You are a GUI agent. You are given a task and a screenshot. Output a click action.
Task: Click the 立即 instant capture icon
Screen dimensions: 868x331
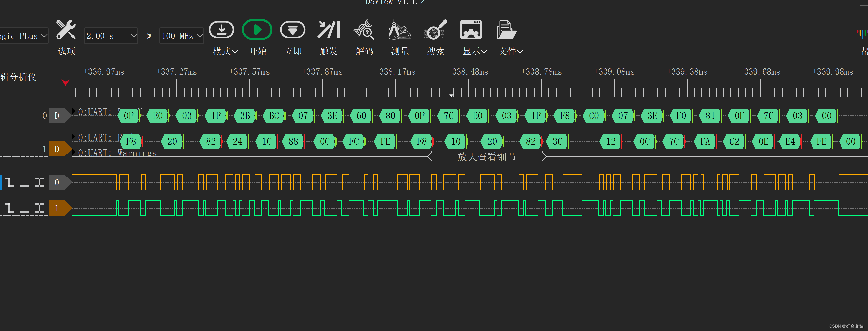point(293,30)
